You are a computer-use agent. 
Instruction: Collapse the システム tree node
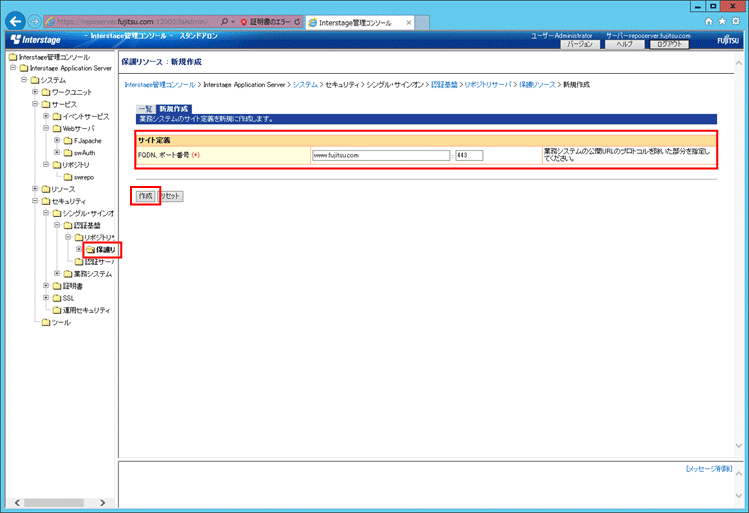click(23, 80)
